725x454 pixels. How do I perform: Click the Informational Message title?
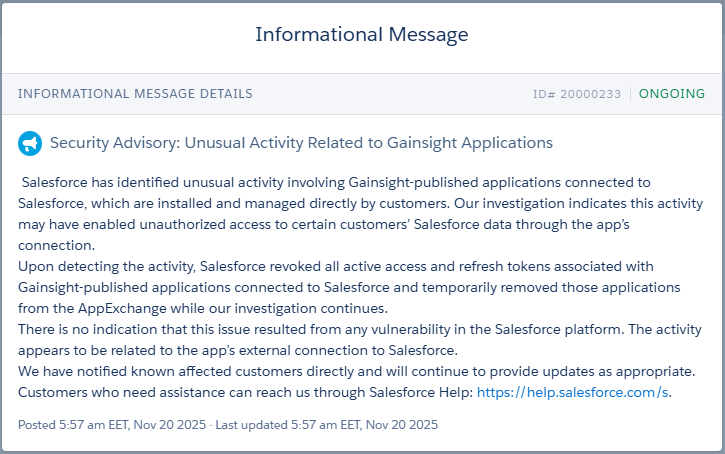pyautogui.click(x=362, y=35)
